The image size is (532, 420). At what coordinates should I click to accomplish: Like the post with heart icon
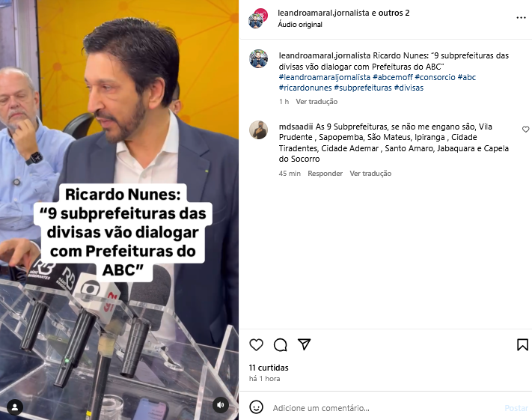(x=256, y=344)
